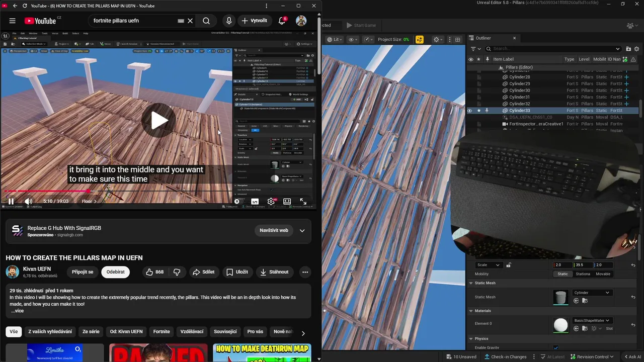Clear the YouTube search box text
Viewport: 644px width, 362px height.
point(190,21)
